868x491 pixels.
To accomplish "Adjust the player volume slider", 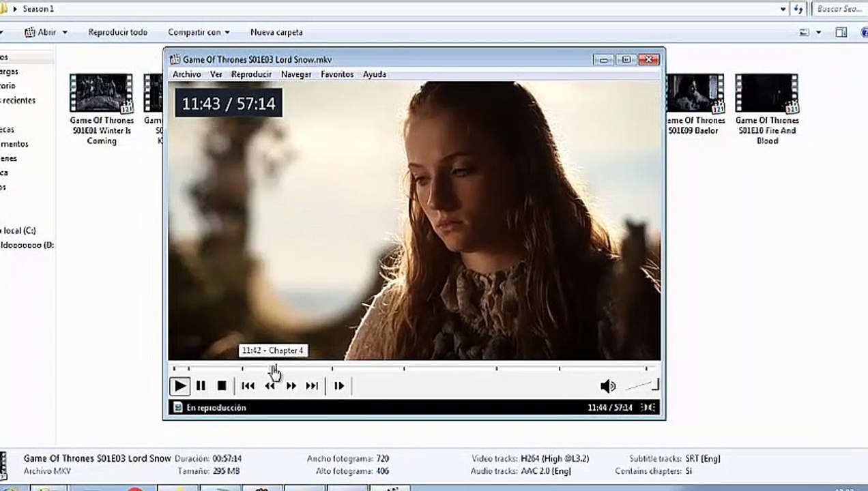I will 642,387.
